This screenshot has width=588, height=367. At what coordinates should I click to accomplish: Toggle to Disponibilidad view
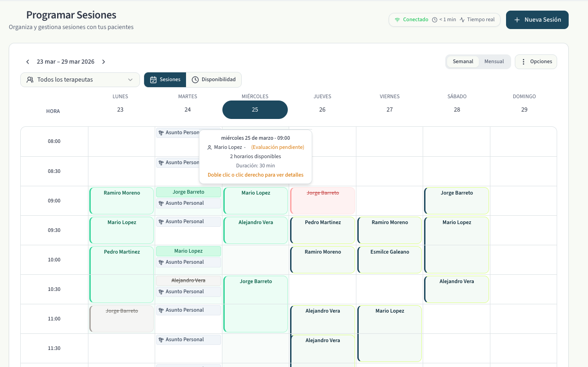[214, 80]
